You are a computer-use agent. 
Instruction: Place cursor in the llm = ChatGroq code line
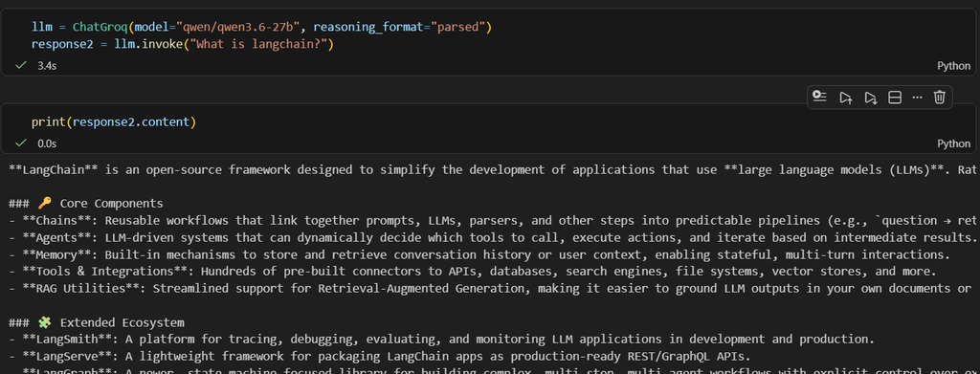pyautogui.click(x=261, y=27)
